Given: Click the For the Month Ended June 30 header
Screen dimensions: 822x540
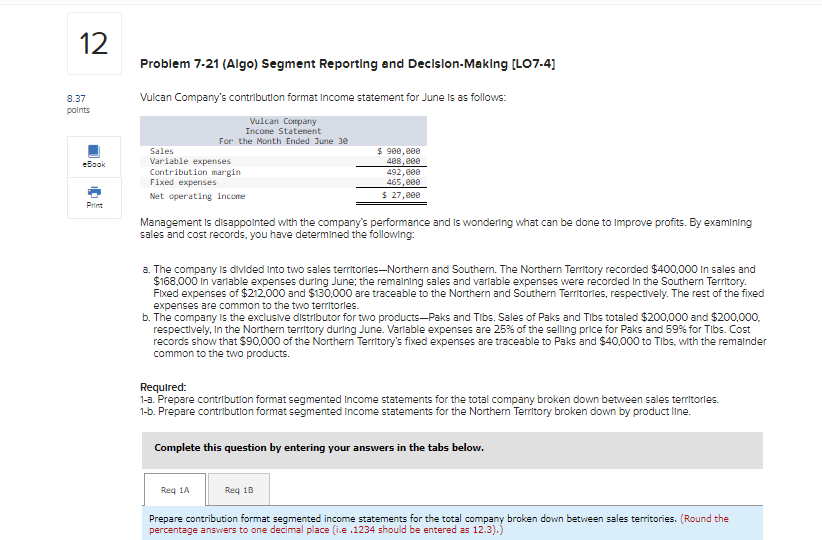Looking at the screenshot, I should [283, 141].
